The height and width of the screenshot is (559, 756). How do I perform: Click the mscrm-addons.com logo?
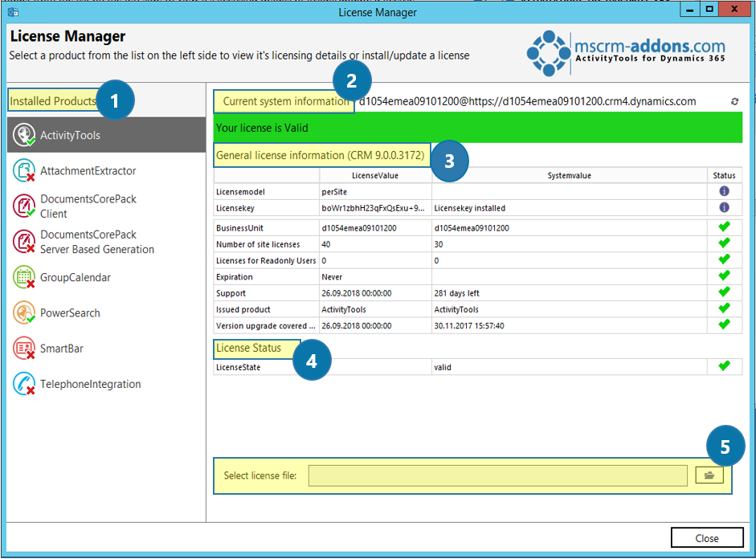coord(626,52)
